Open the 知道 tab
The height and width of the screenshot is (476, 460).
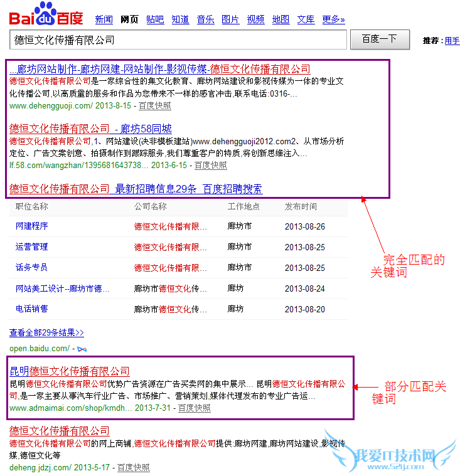[x=180, y=19]
